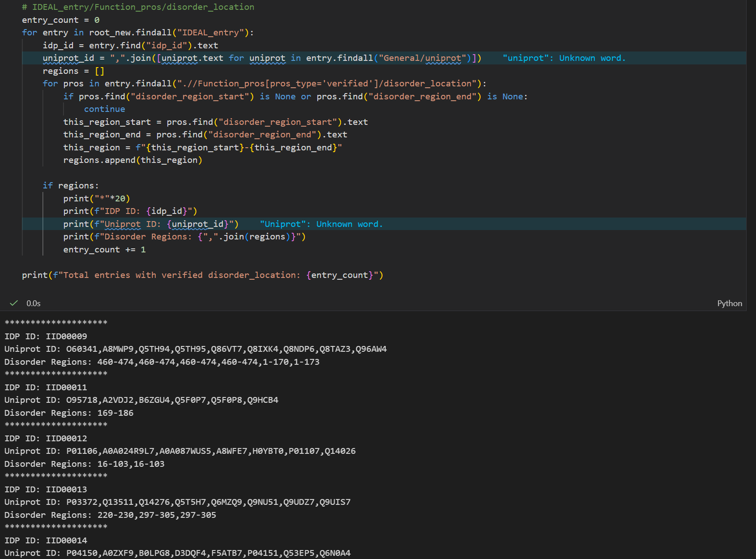This screenshot has width=756, height=559.
Task: Click the 0.0s execution time label
Action: (34, 303)
